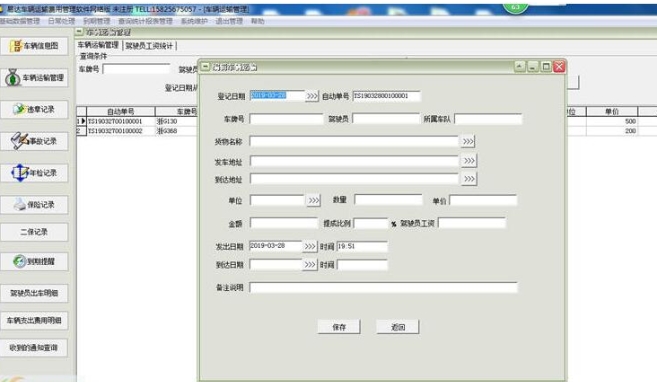Open the 日常处理 menu
657x382 pixels.
pyautogui.click(x=61, y=21)
